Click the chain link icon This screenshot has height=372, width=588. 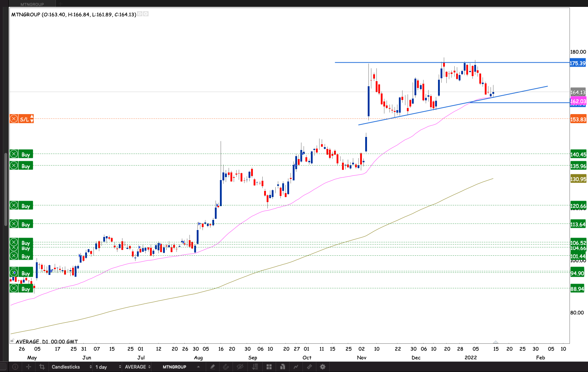point(309,367)
